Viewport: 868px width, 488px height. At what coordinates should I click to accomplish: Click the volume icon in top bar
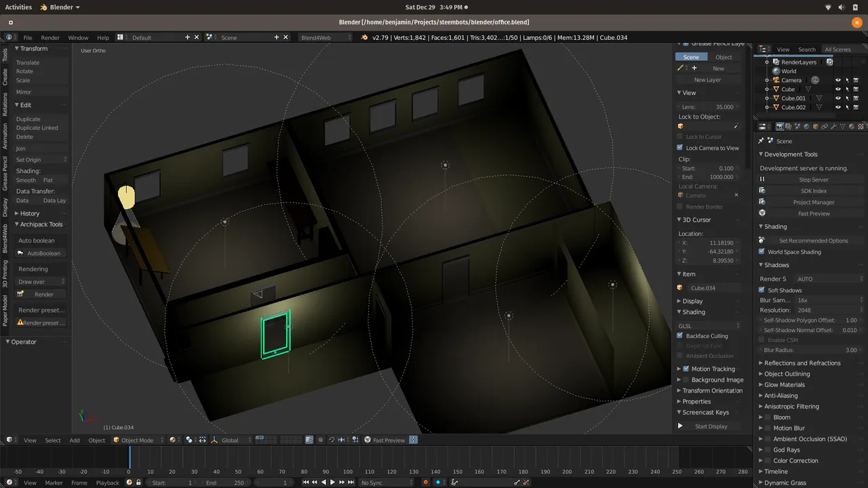842,7
